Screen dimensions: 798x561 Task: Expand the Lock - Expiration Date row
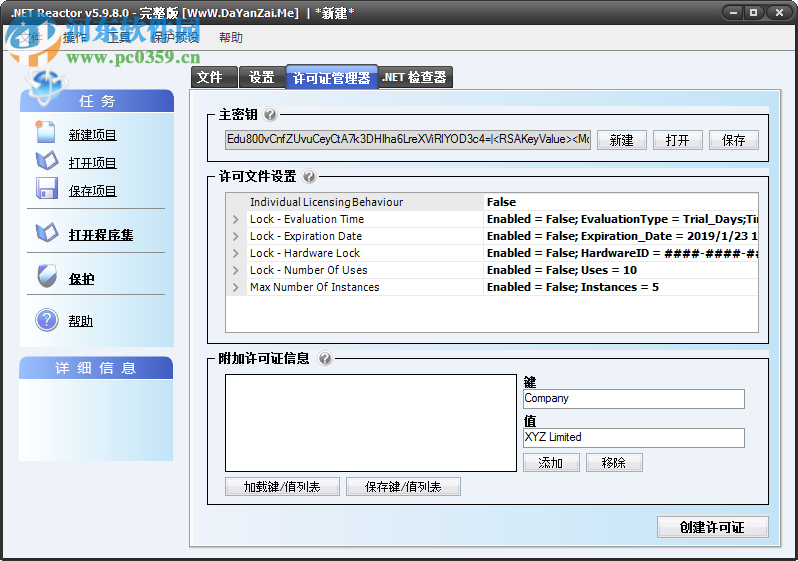pyautogui.click(x=236, y=236)
